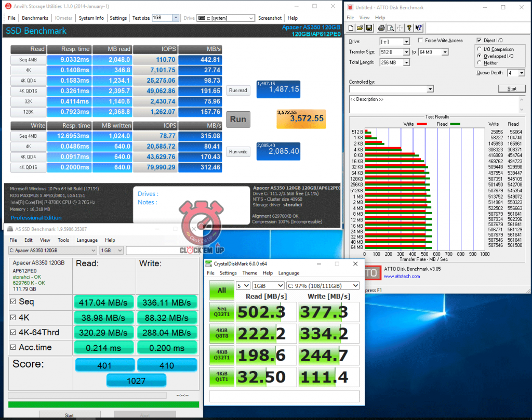This screenshot has width=532, height=420.
Task: Click the Print icon in ATTO toolbar
Action: pos(381,28)
